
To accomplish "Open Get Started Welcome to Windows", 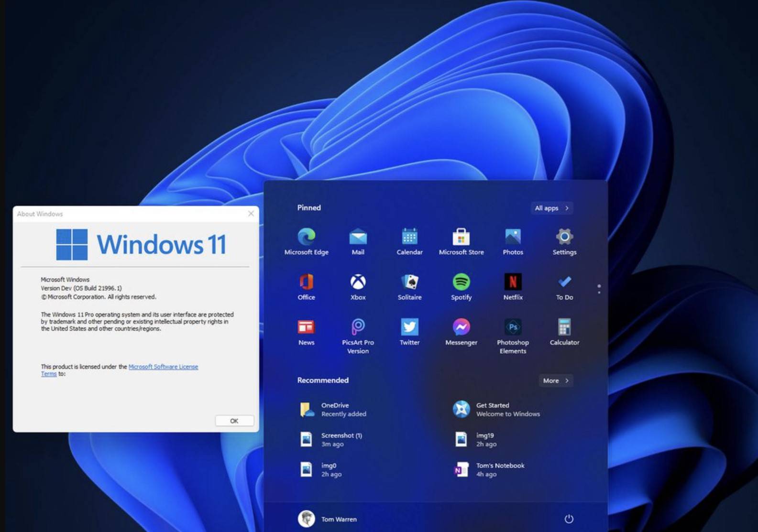I will [496, 410].
